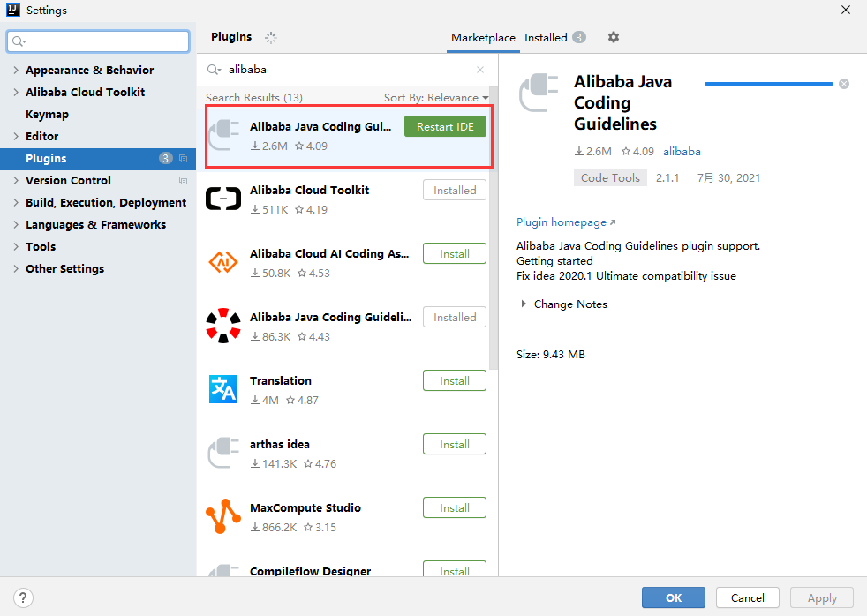This screenshot has height=616, width=867.
Task: Select the MaxCompute Studio plugin title
Action: [305, 507]
